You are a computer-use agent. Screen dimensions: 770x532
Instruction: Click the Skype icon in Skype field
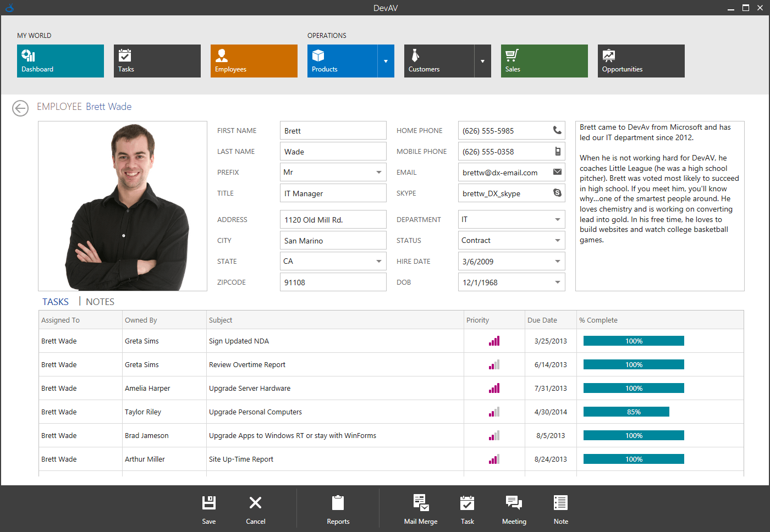[557, 193]
